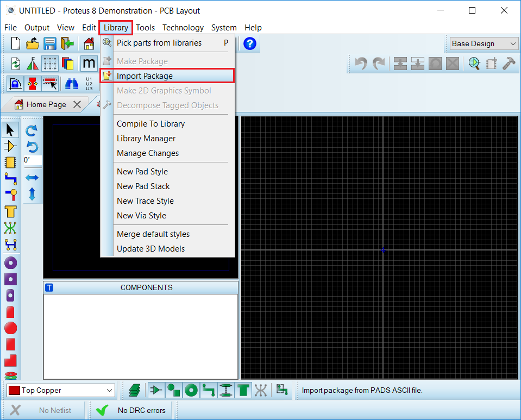Click the No DRC errors status button

pos(131,410)
